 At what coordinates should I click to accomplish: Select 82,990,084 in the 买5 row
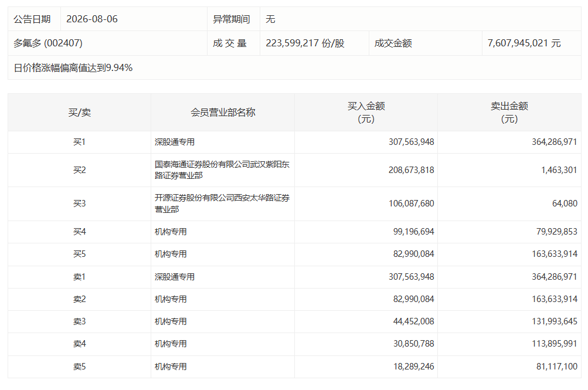pos(414,255)
